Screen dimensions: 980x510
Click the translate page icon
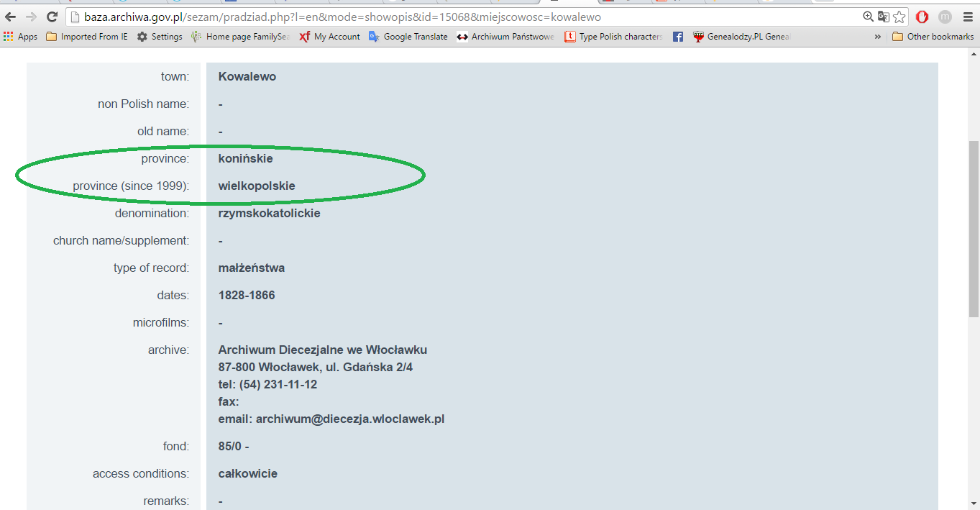(x=884, y=17)
